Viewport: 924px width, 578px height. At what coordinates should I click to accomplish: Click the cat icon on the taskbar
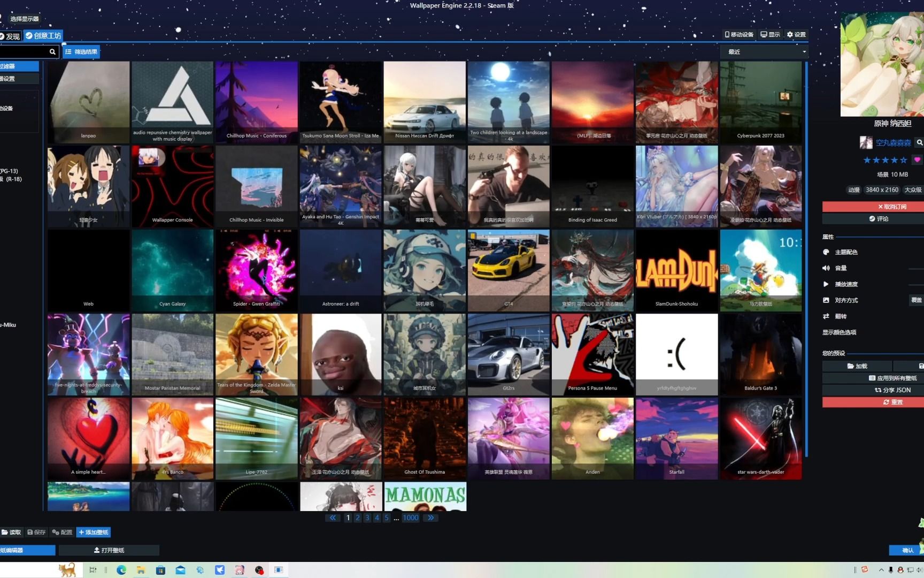click(x=67, y=570)
